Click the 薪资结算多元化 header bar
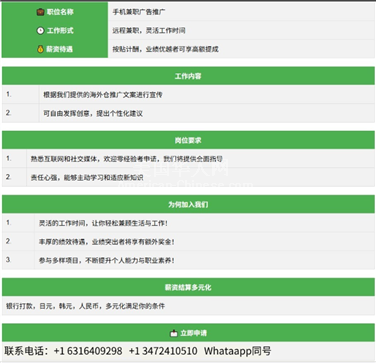The width and height of the screenshot is (376, 363). point(188,287)
